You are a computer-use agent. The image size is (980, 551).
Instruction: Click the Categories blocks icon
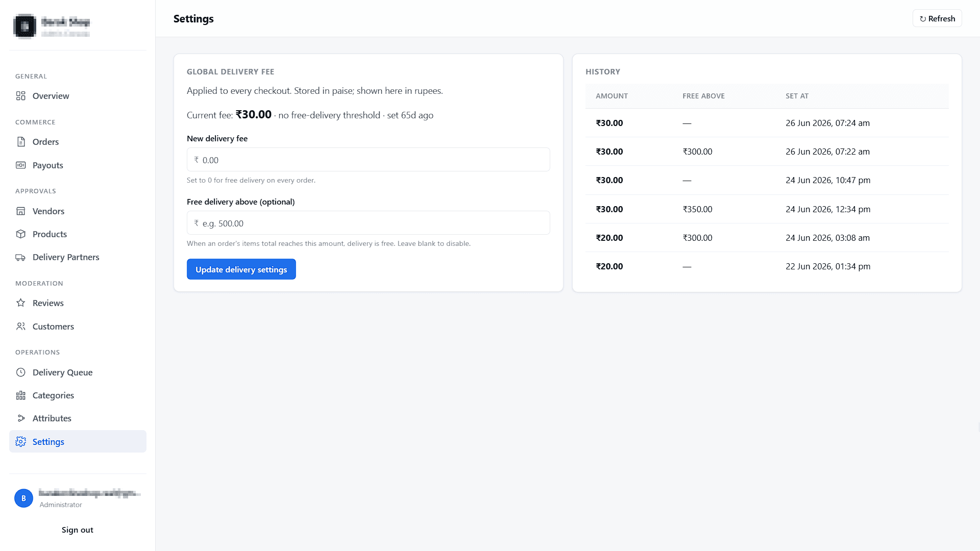20,395
